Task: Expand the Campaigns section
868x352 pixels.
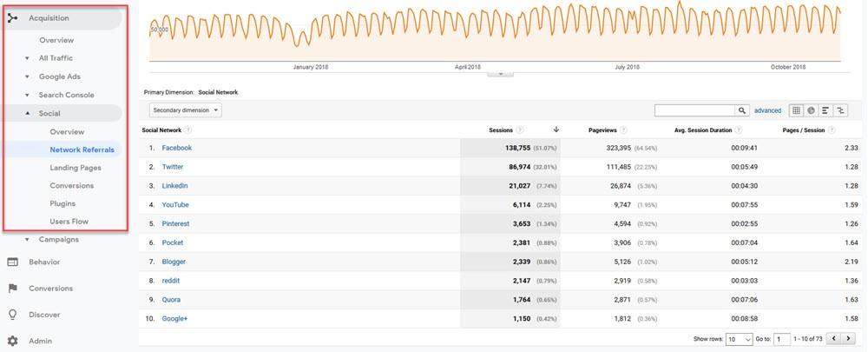Action: tap(58, 239)
